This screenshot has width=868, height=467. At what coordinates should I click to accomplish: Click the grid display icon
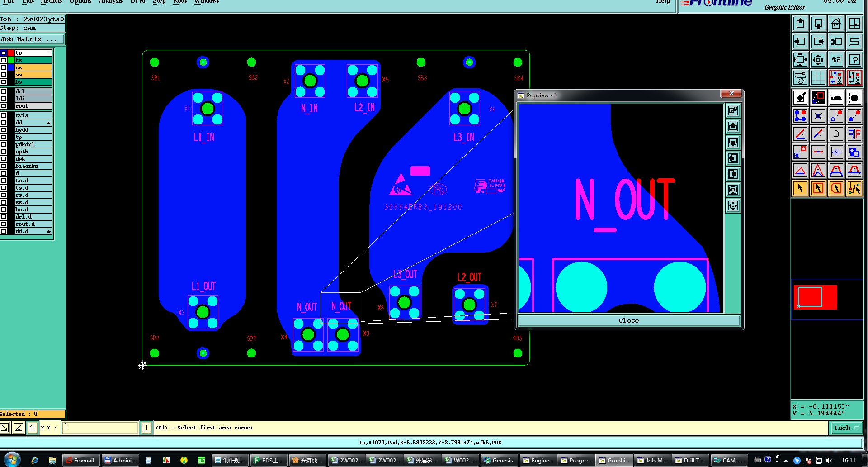click(818, 78)
